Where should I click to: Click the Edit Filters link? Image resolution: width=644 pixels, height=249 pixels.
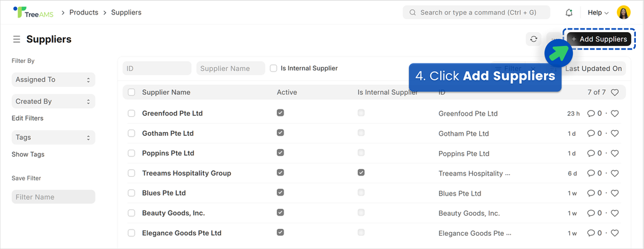(28, 118)
